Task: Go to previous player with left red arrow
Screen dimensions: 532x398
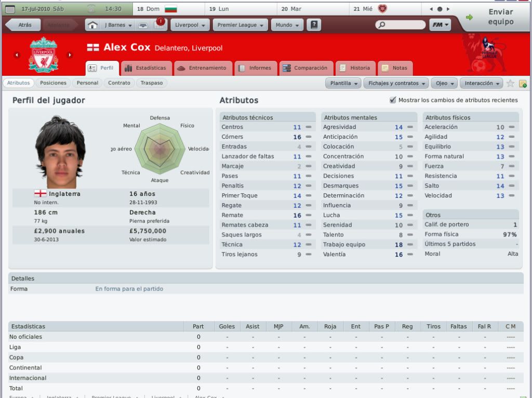Action: pyautogui.click(x=17, y=55)
